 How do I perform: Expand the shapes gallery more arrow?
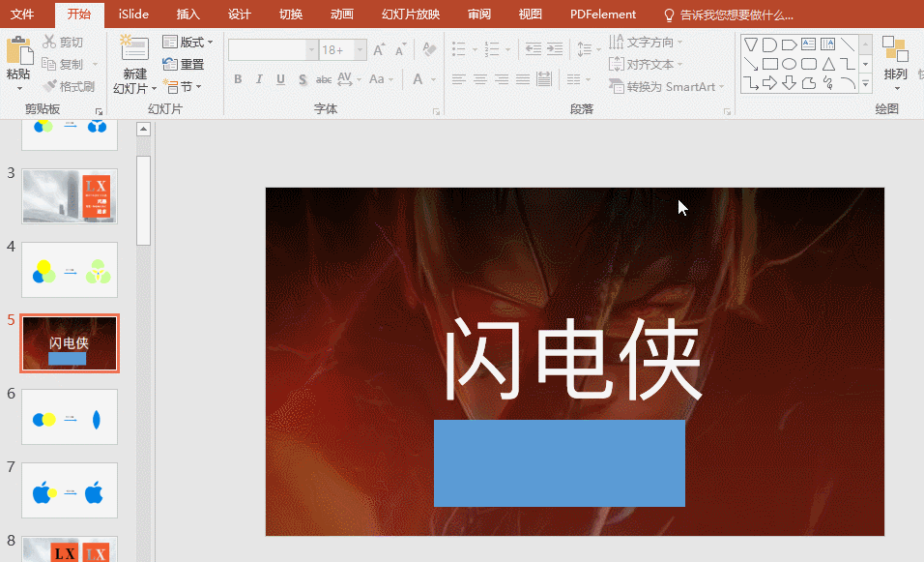tap(865, 84)
